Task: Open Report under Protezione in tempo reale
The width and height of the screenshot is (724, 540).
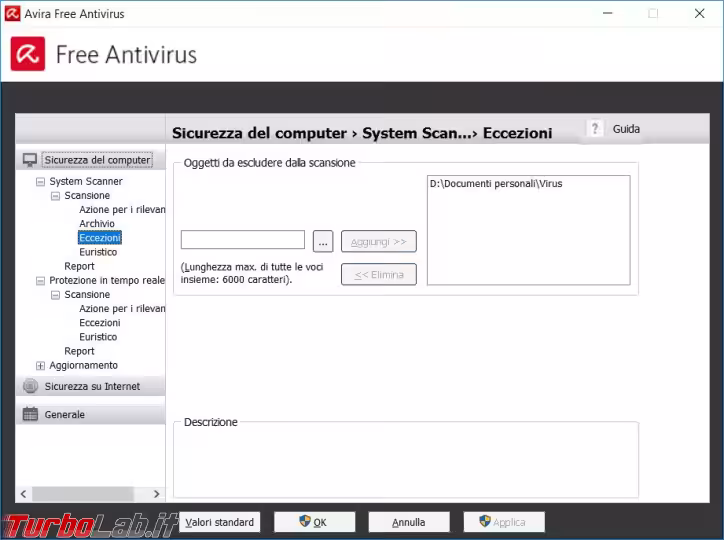Action: pos(79,351)
